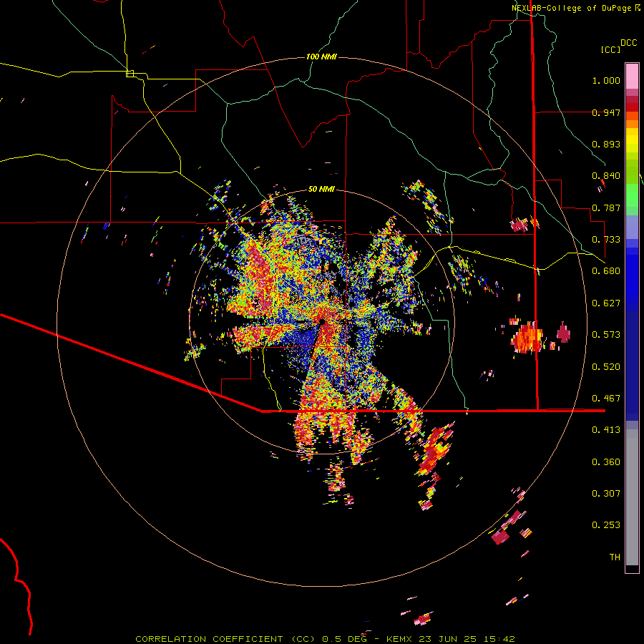Screen dimensions: 644x644
Task: Select the 0.413 scale value
Action: (x=606, y=430)
